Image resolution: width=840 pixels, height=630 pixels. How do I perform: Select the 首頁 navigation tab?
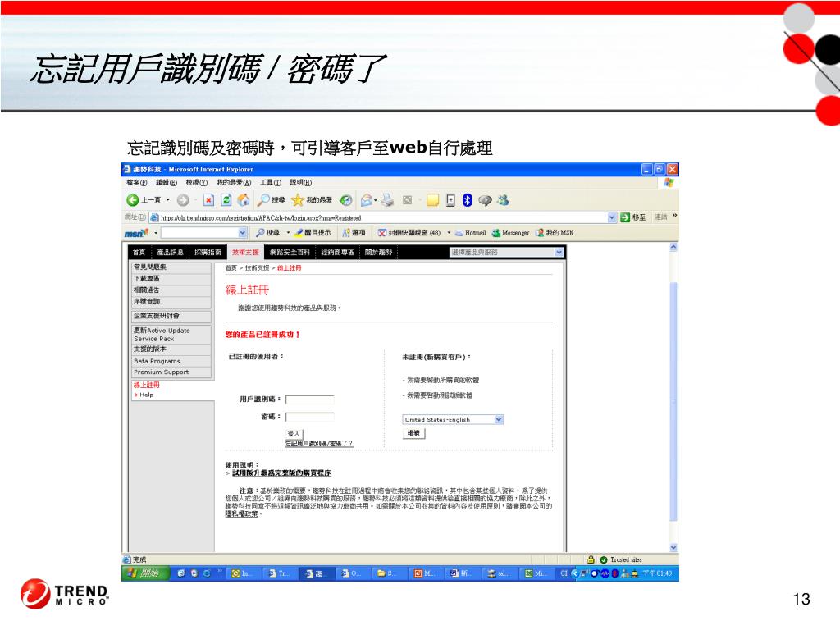139,253
